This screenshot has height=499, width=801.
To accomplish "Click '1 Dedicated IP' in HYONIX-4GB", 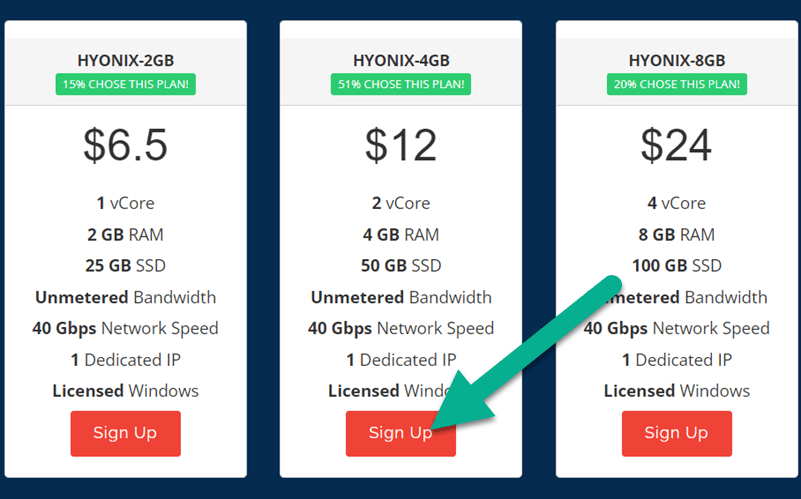I will [401, 360].
